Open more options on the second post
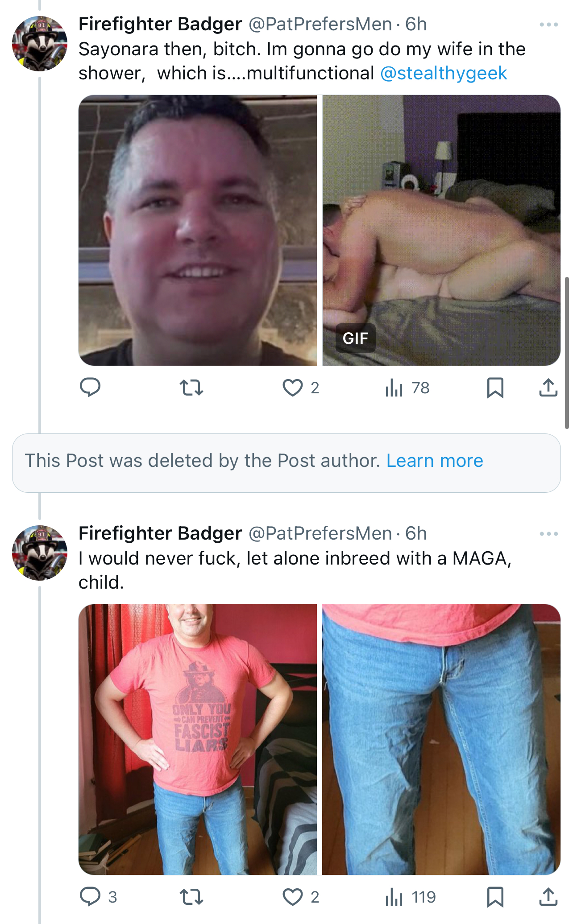Viewport: 573px width, 924px height. point(549,534)
